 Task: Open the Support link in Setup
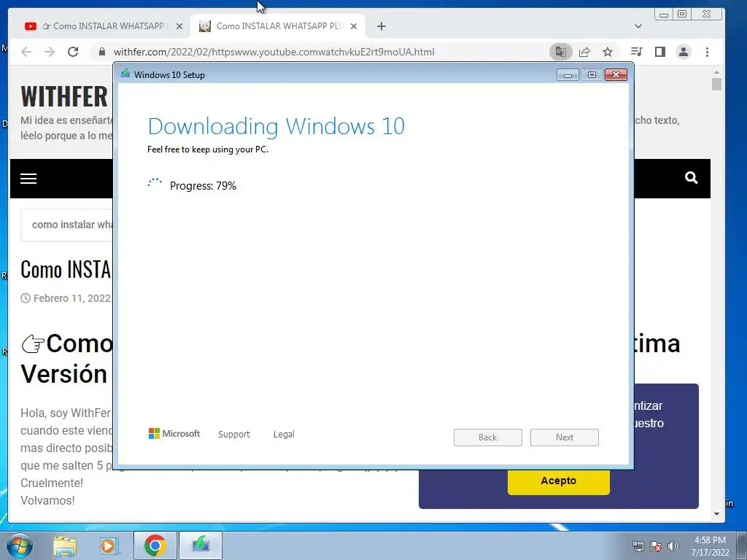pos(234,435)
